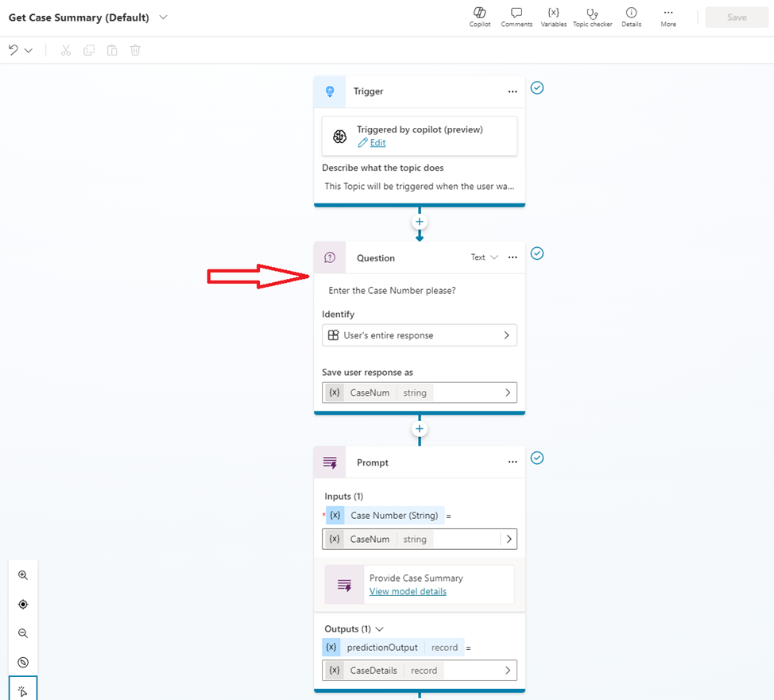This screenshot has height=700, width=774.
Task: Click the zoom out canvas button
Action: (x=23, y=633)
